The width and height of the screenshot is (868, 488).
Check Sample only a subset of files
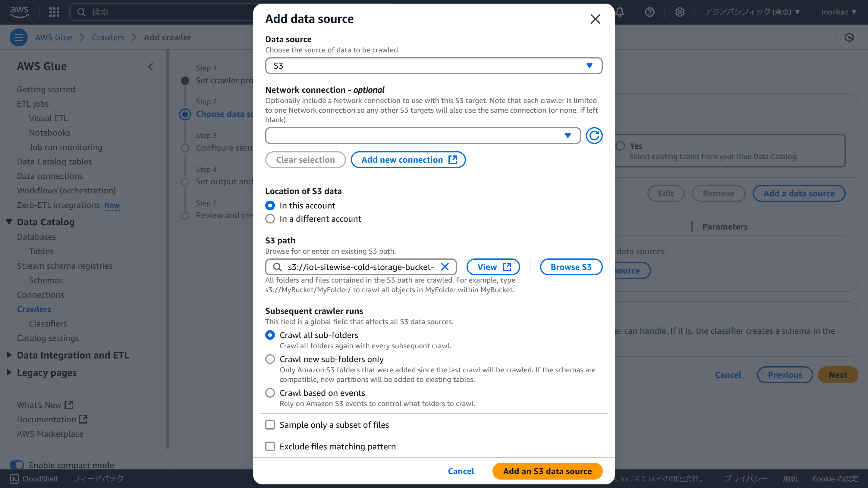[x=270, y=425]
